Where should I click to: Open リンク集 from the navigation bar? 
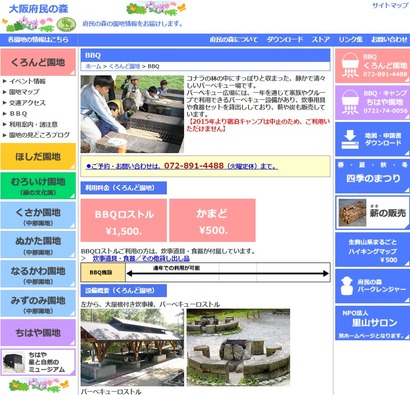(350, 39)
